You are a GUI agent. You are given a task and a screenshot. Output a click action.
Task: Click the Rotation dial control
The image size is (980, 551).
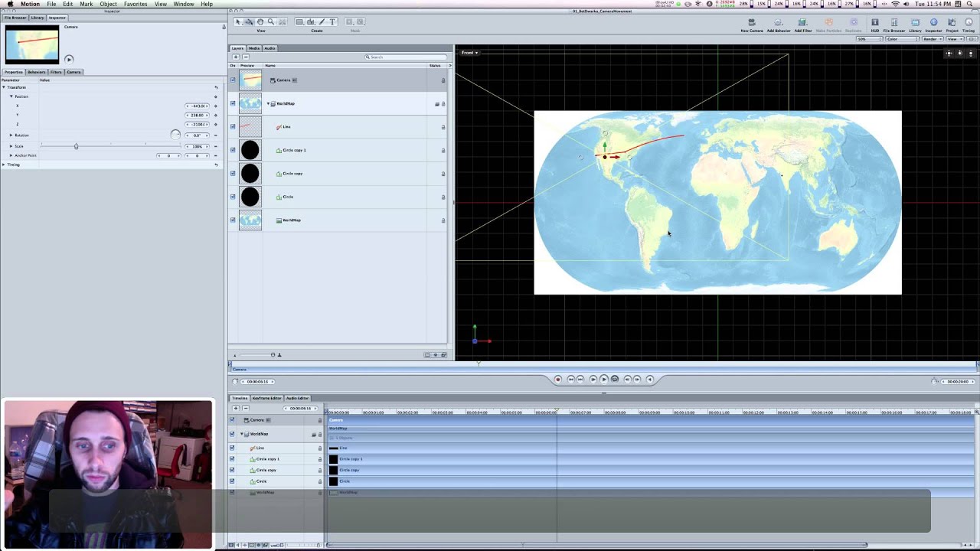point(175,135)
